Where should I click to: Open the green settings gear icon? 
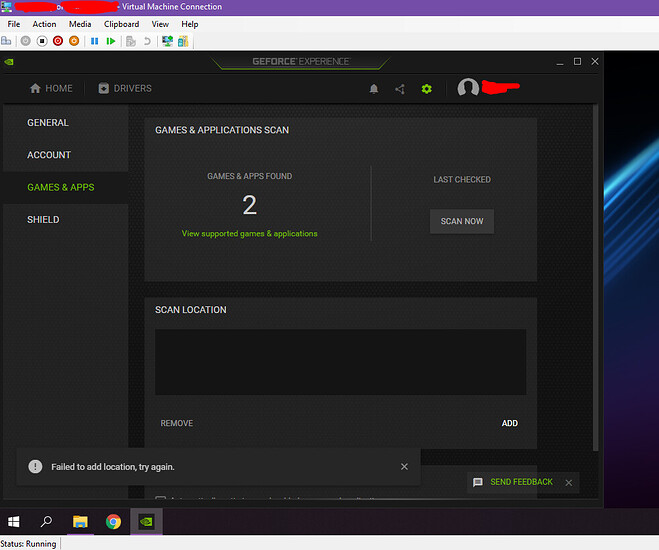(x=427, y=89)
